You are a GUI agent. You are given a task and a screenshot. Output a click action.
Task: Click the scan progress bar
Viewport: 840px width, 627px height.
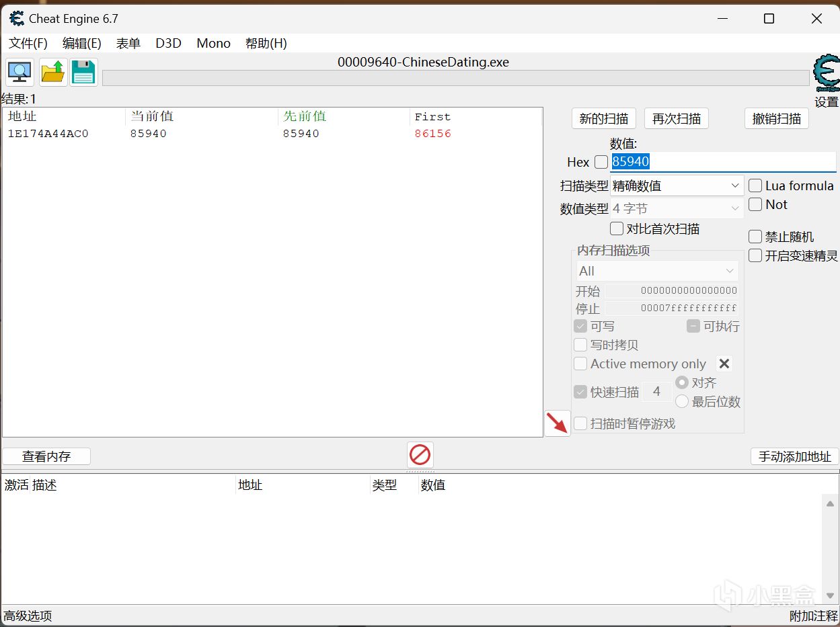455,78
